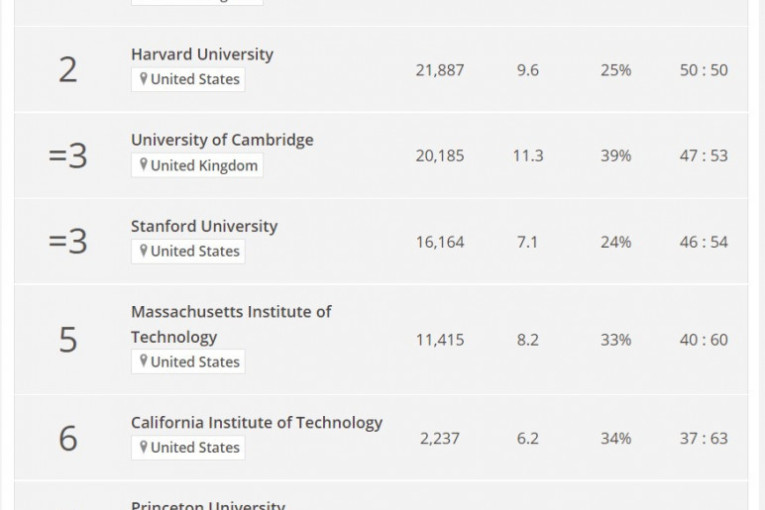
Task: Select Harvard's United States location tag
Action: [x=195, y=80]
